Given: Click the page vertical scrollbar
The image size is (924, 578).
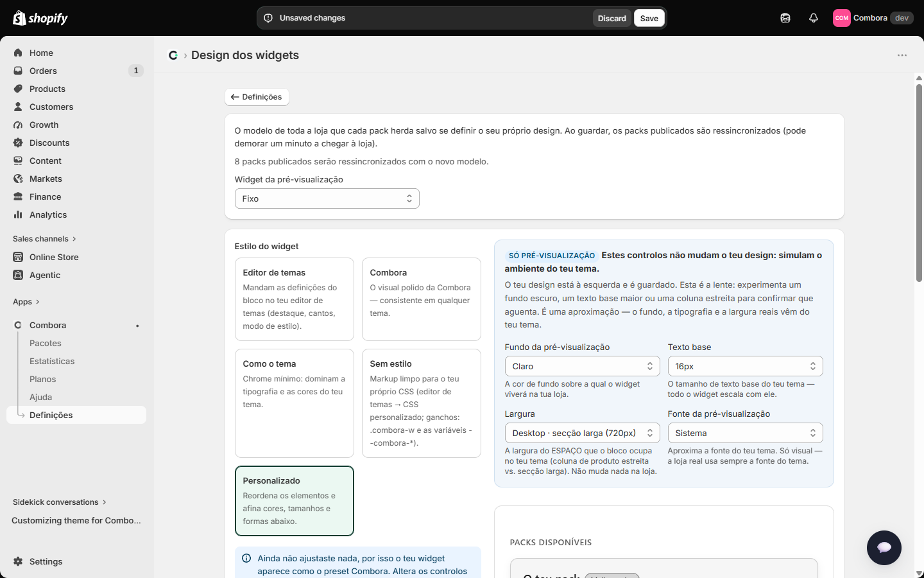Looking at the screenshot, I should click(x=919, y=183).
